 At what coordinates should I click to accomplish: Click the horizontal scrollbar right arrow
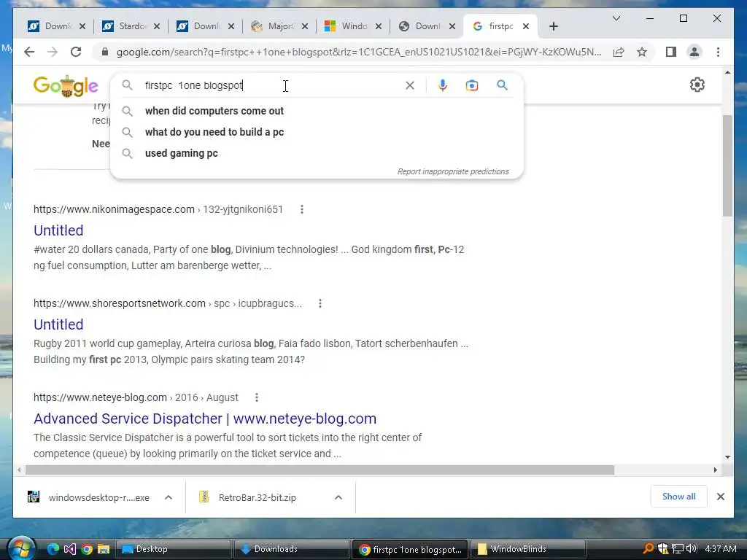tap(715, 470)
